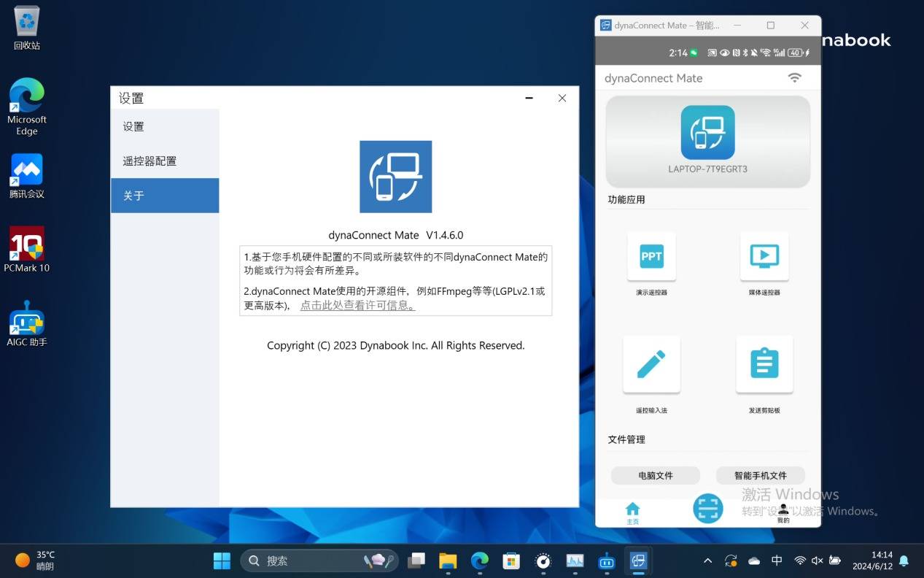924x578 pixels.
Task: Click the Wi-Fi icon beside dynaConnect Mate header
Action: pyautogui.click(x=795, y=78)
